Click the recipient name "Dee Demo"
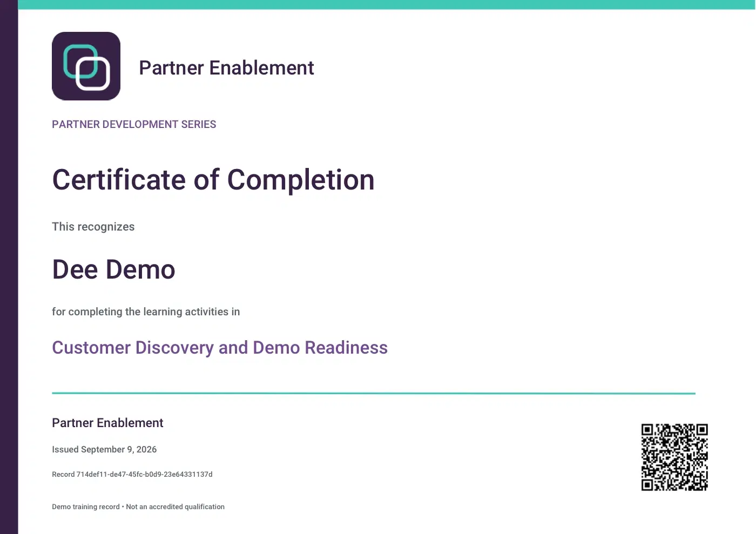 tap(114, 269)
